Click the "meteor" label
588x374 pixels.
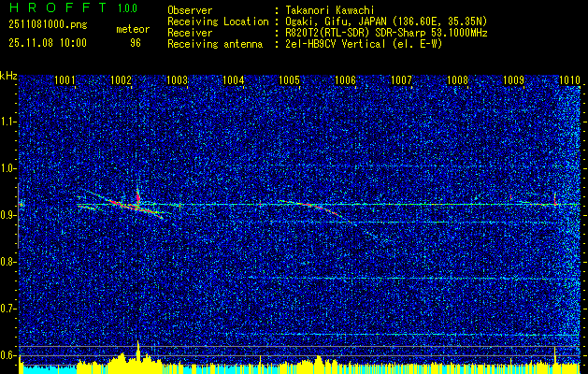(x=133, y=29)
